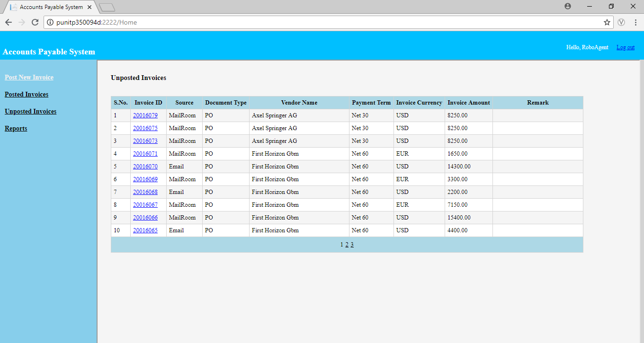644x343 pixels.
Task: Bookmark this page with the star icon
Action: tap(607, 22)
